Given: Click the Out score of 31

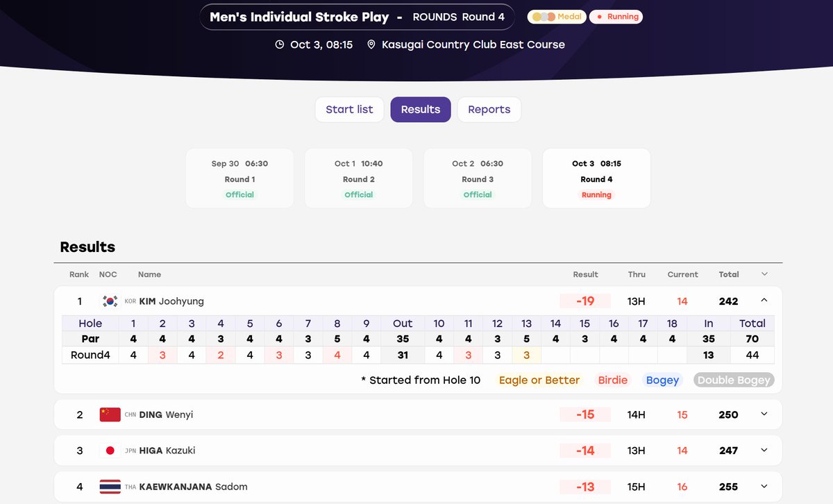Looking at the screenshot, I should click(403, 355).
